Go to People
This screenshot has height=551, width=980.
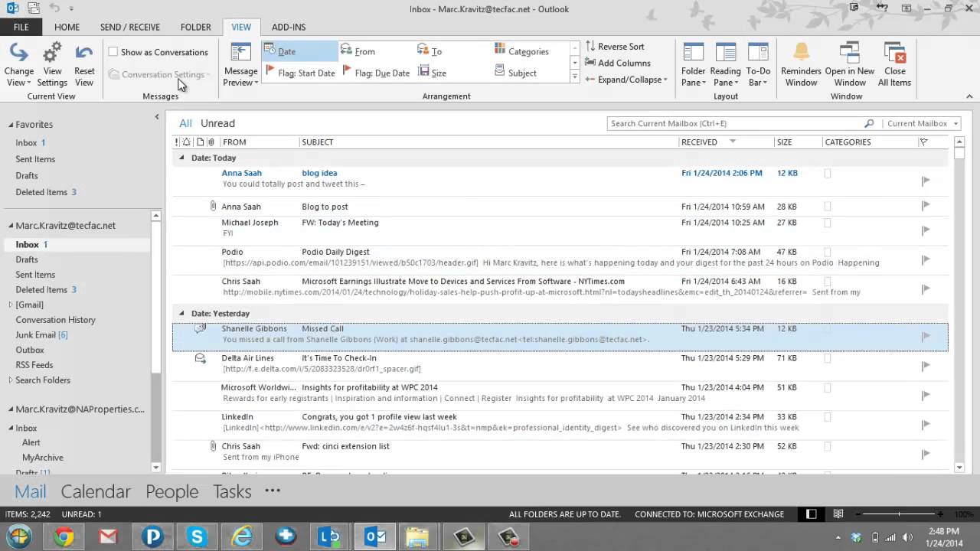[171, 491]
